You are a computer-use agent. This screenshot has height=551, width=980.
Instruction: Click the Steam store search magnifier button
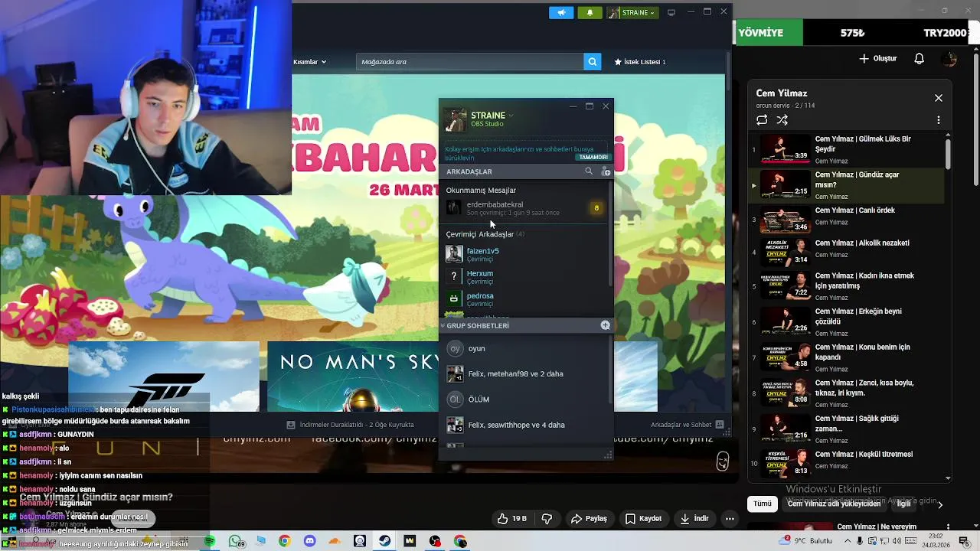(592, 62)
